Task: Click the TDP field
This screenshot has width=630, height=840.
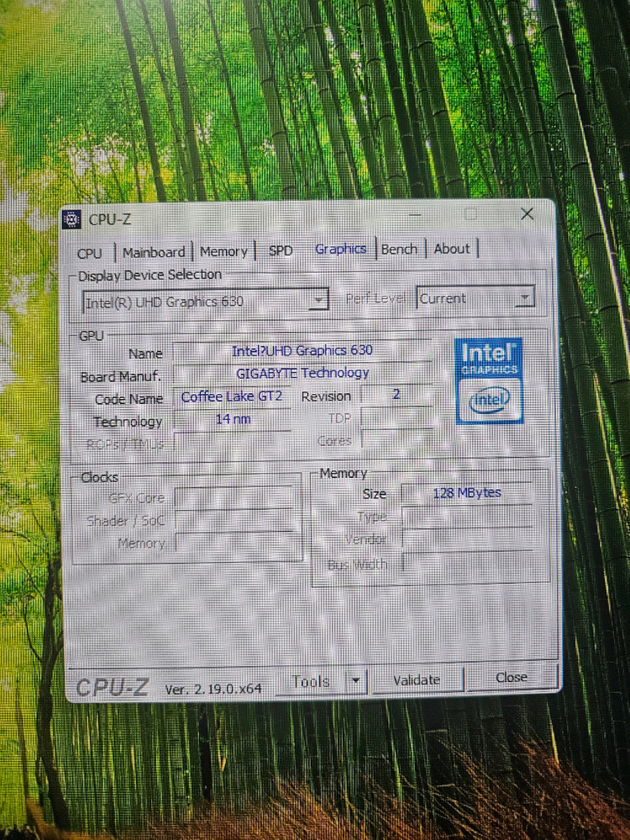Action: [397, 417]
